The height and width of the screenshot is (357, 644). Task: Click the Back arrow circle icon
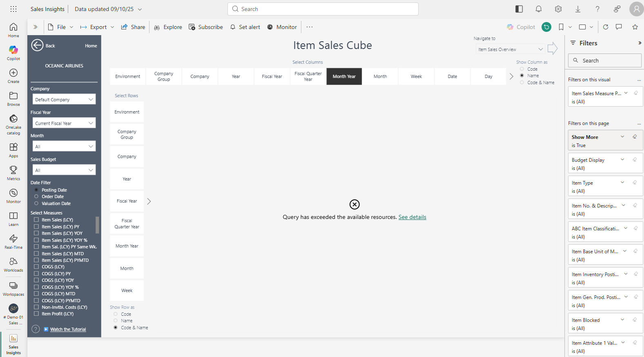(x=37, y=45)
